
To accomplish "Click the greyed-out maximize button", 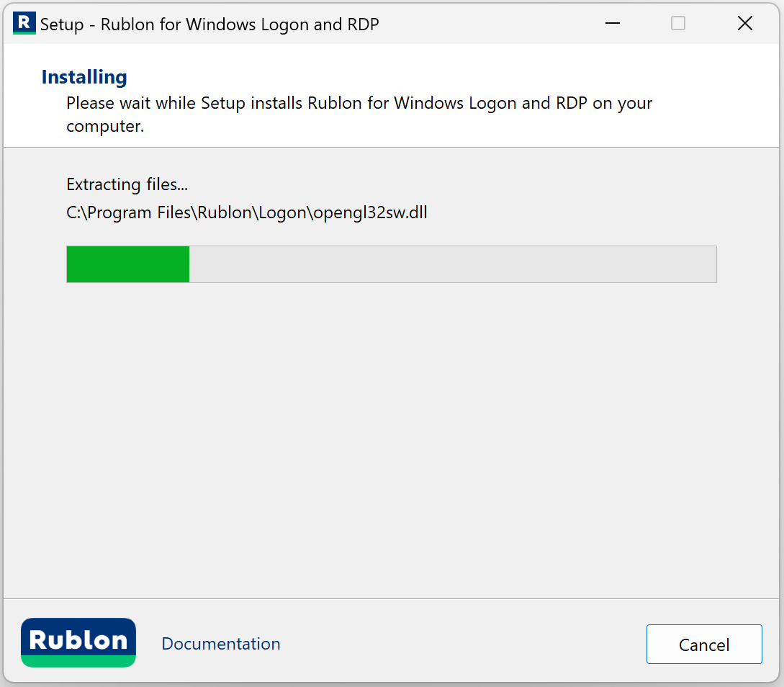I will click(x=678, y=23).
